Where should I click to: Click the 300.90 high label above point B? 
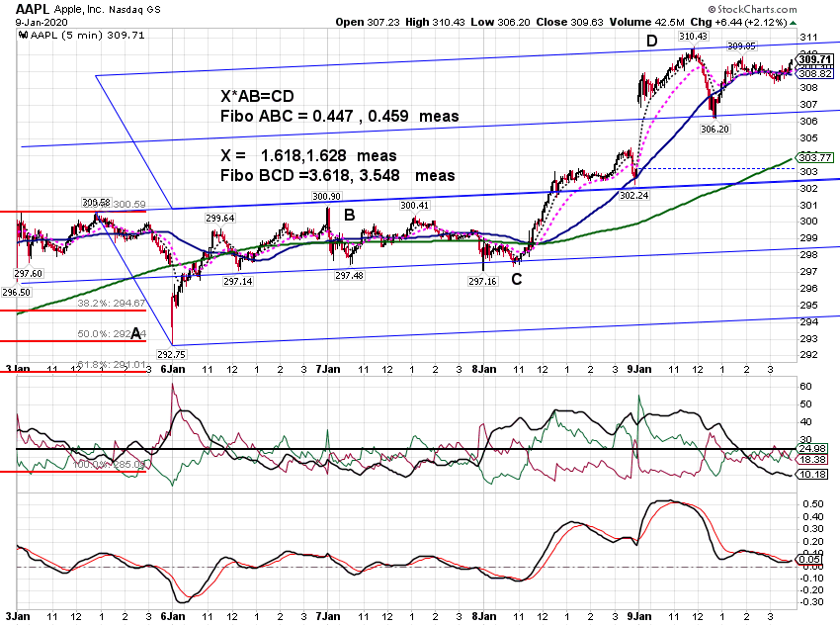pos(326,197)
